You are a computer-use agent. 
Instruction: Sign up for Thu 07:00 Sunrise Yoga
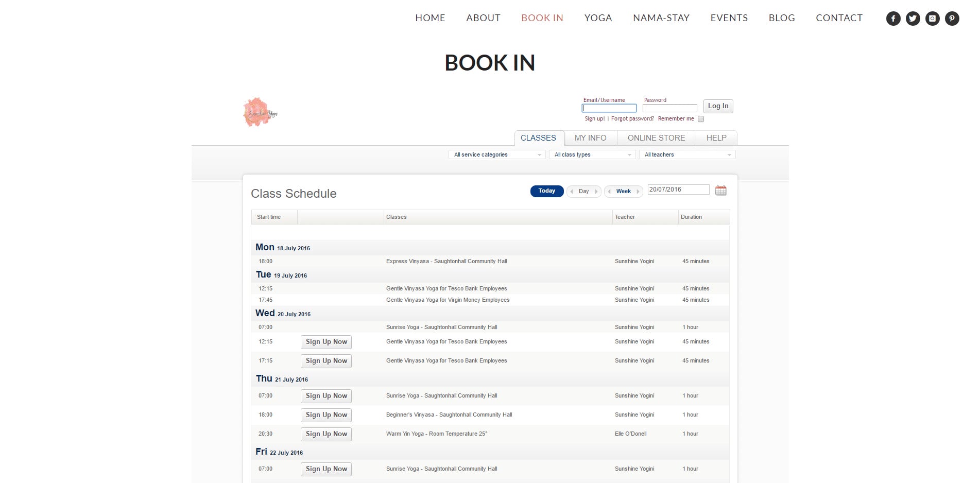(326, 396)
